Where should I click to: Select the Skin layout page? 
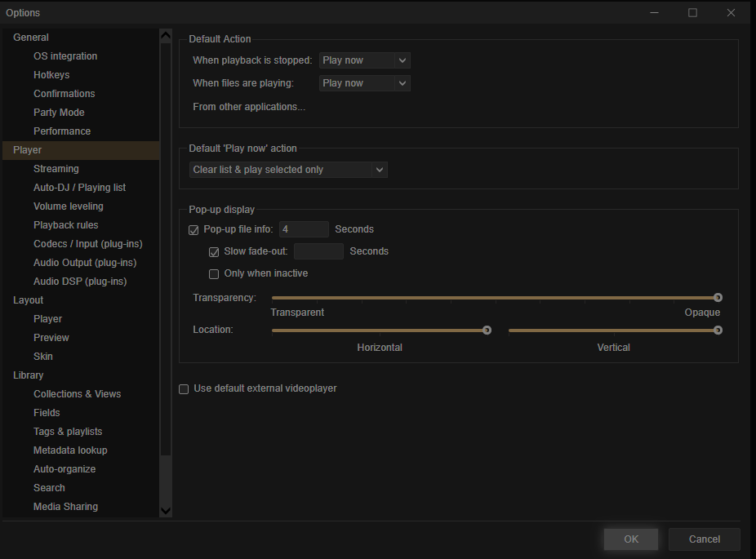43,357
